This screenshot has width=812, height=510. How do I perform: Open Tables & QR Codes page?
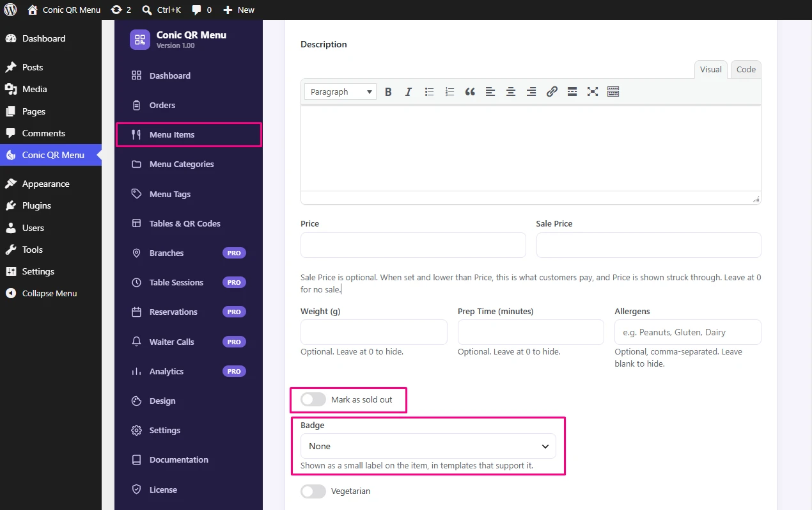(x=189, y=223)
